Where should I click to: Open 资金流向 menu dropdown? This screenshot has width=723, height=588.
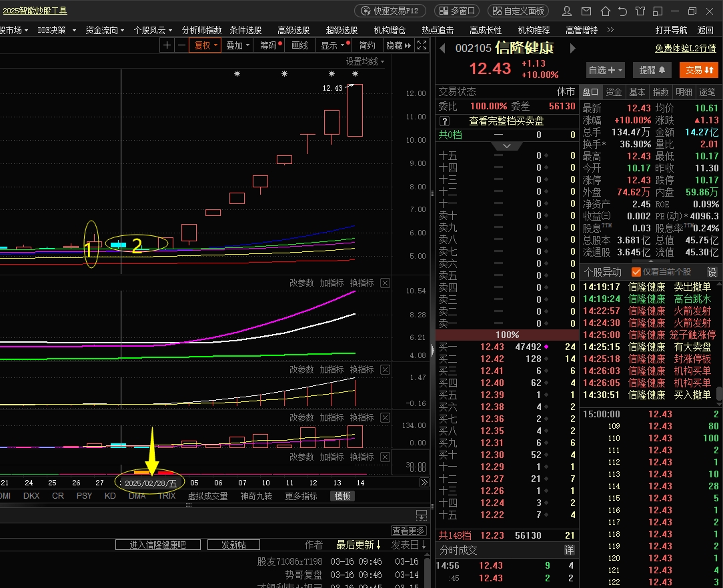(x=105, y=30)
